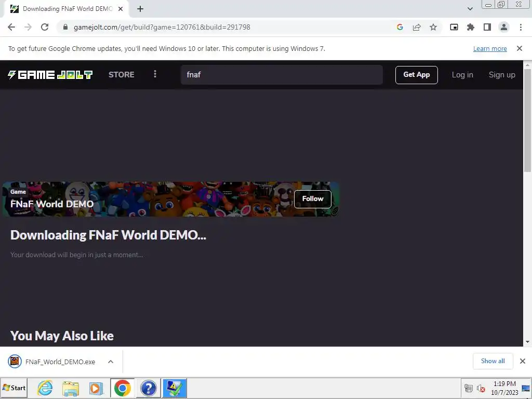The image size is (532, 399).
Task: Click the muted volume tray icon
Action: click(481, 388)
